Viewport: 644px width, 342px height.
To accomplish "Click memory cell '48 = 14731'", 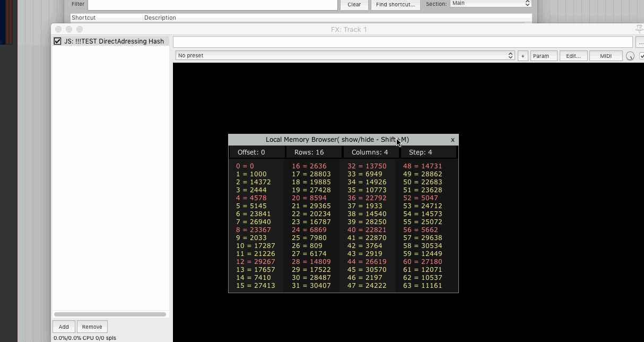I will click(423, 166).
